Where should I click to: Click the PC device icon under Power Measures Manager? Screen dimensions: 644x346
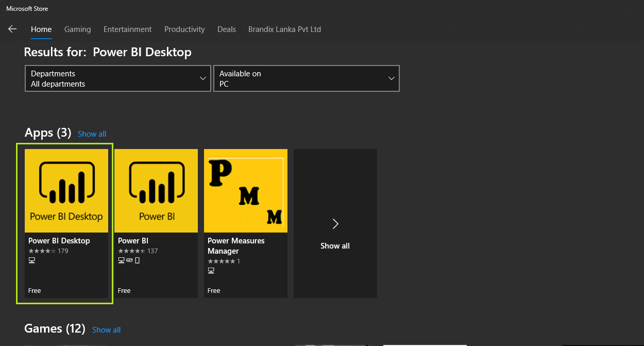[211, 271]
